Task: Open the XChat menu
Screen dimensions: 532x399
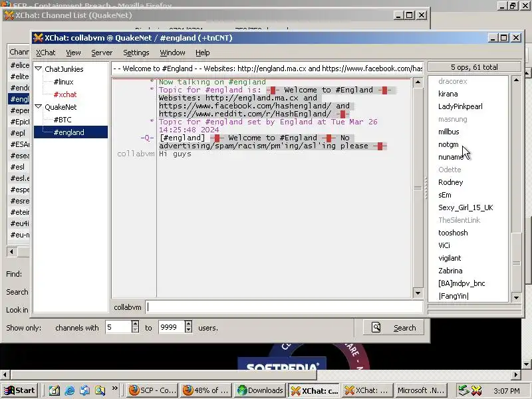Action: (x=45, y=53)
